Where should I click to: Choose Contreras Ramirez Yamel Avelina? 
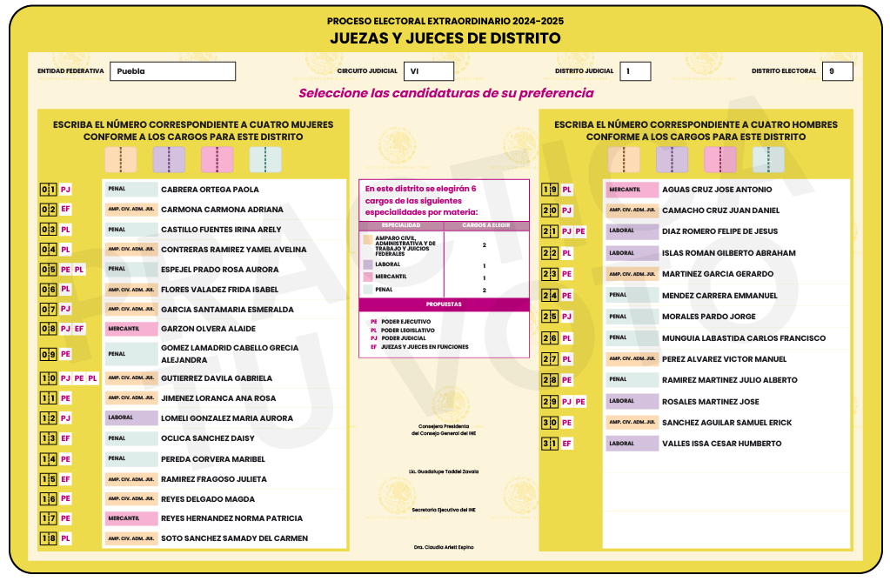click(233, 249)
